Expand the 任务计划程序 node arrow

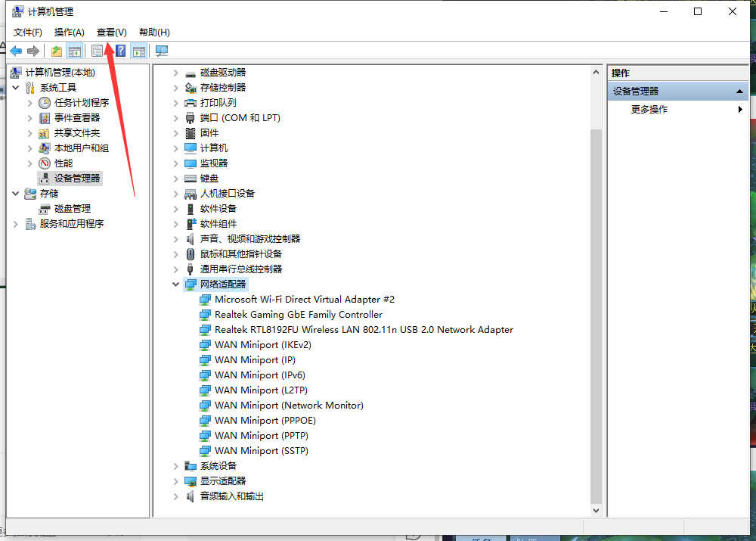point(30,103)
